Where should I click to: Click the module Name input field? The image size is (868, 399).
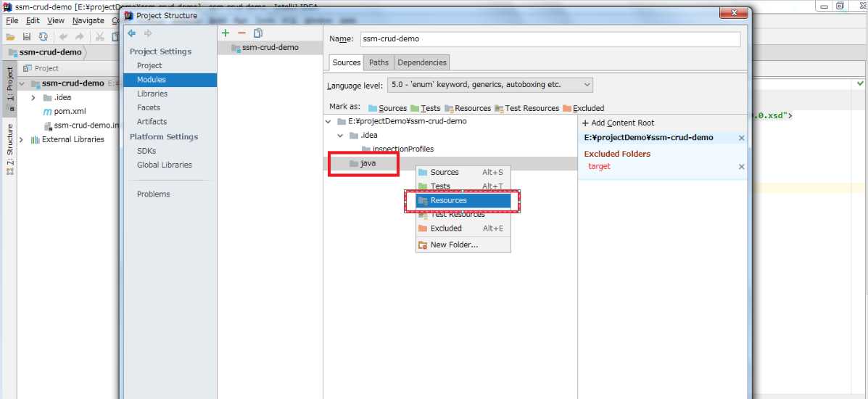tap(550, 39)
